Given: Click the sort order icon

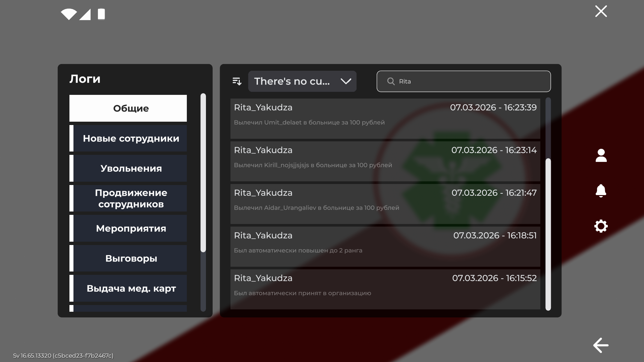Looking at the screenshot, I should click(x=237, y=81).
